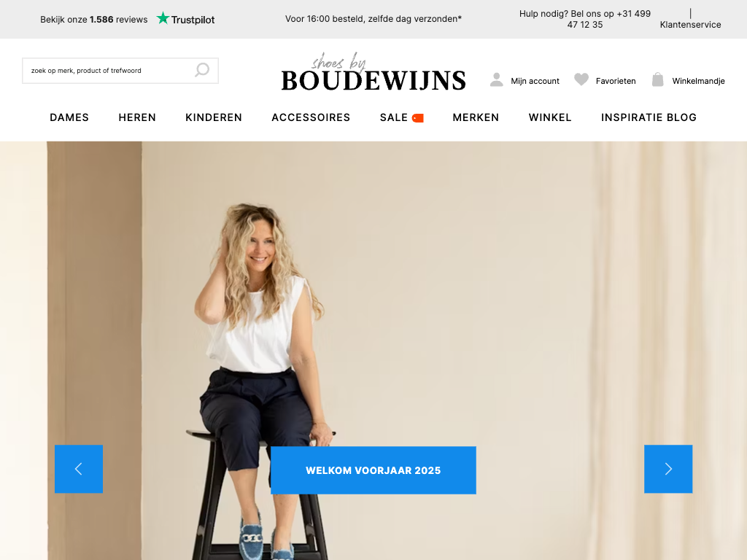The image size is (747, 560).
Task: Click the Trustpilot star logo
Action: (163, 18)
